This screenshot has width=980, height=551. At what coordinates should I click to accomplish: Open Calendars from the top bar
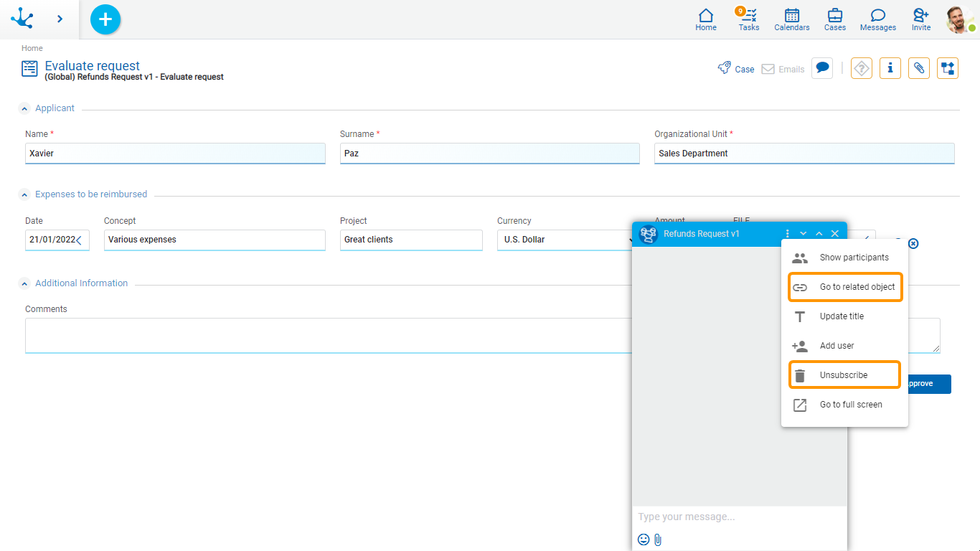(x=791, y=19)
